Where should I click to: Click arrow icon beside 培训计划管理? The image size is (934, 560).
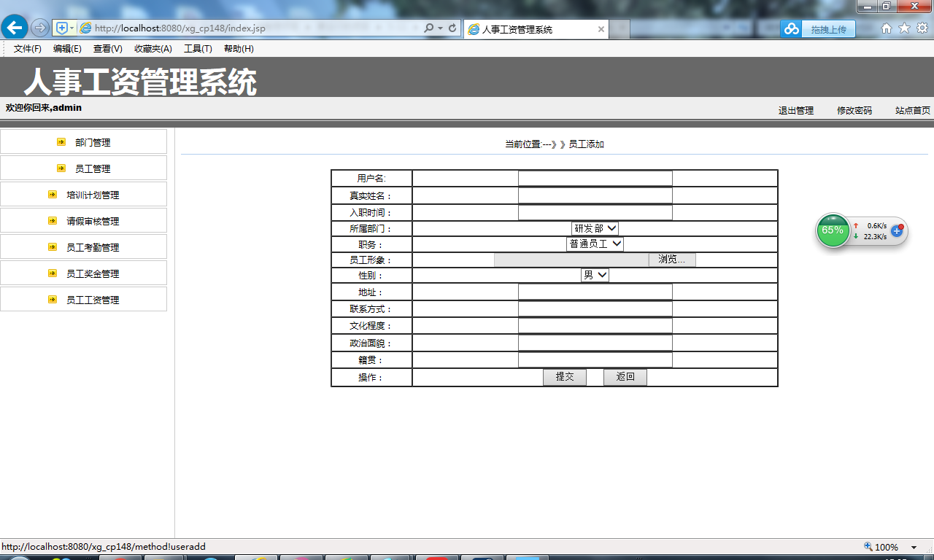pyautogui.click(x=53, y=195)
